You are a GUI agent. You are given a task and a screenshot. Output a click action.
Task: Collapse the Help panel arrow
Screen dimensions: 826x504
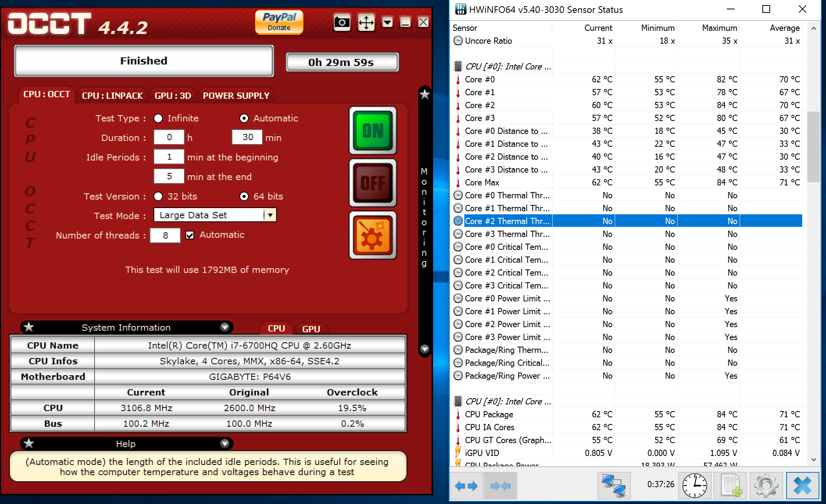[225, 443]
